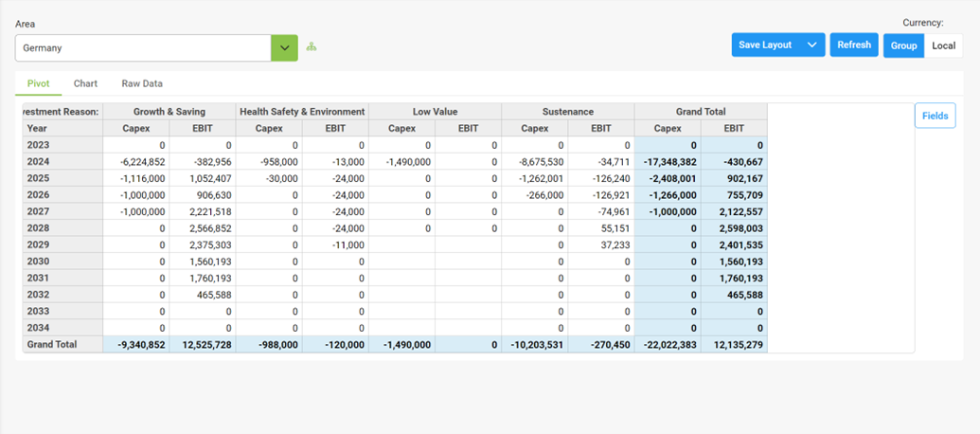Screen dimensions: 980x434
Task: Select the 2030 year row header
Action: (62, 261)
